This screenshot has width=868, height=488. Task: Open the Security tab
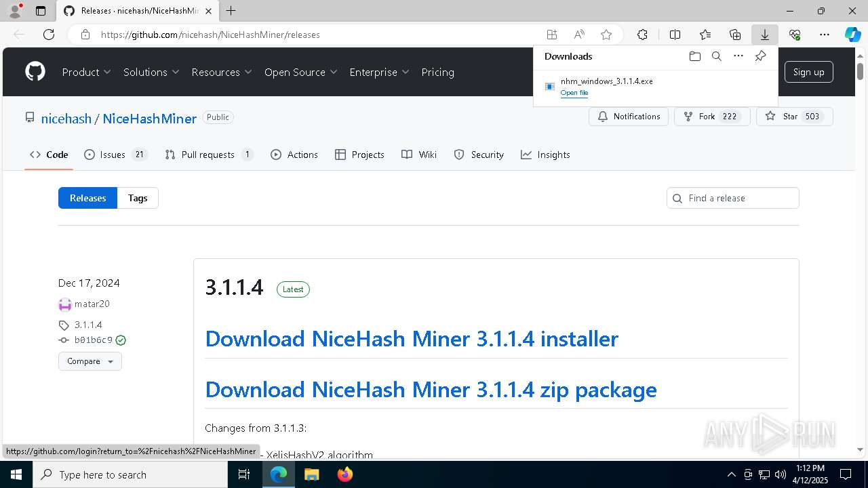click(479, 155)
